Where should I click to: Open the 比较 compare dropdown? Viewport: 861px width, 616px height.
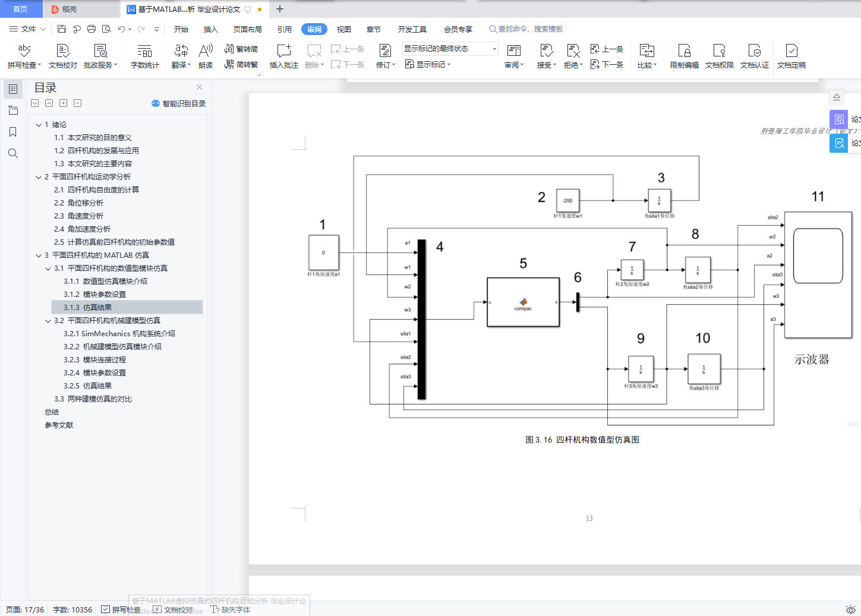click(647, 56)
